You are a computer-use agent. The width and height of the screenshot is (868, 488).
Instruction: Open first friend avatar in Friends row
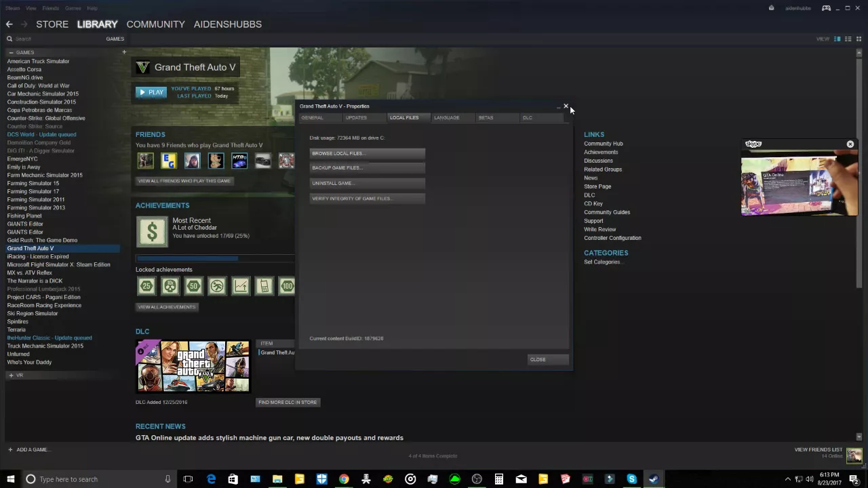[x=145, y=161]
